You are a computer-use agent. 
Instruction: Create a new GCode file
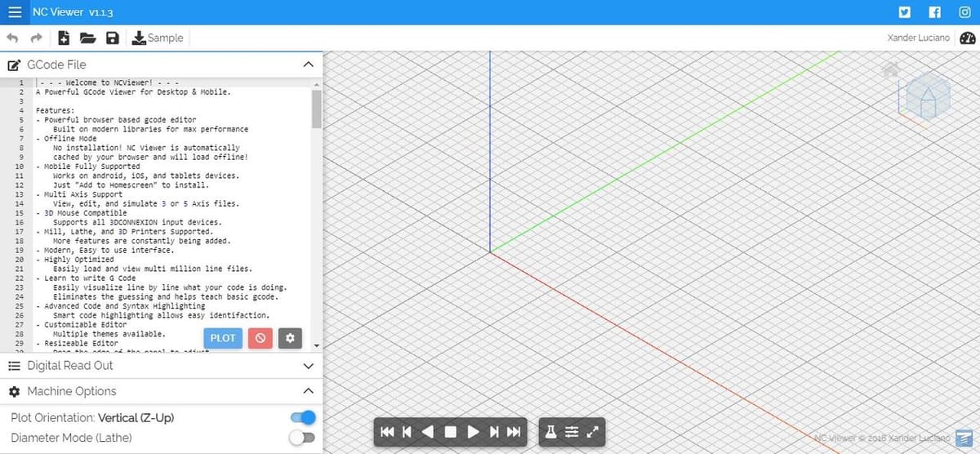(x=64, y=38)
